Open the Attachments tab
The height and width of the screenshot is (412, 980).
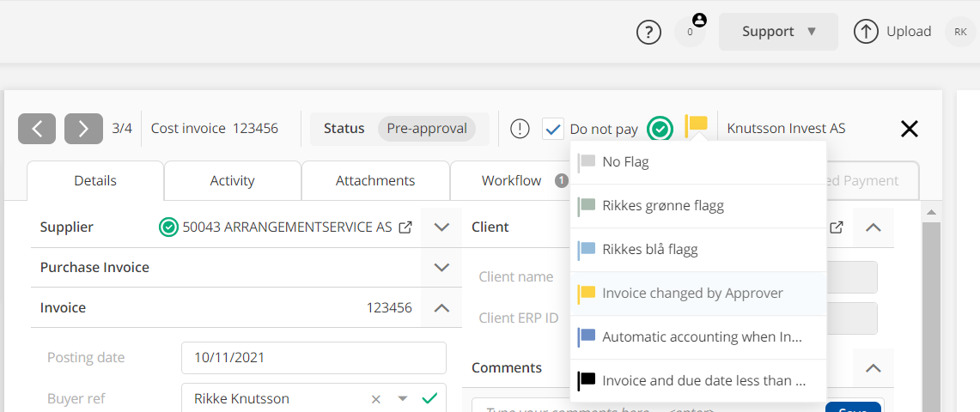tap(375, 180)
